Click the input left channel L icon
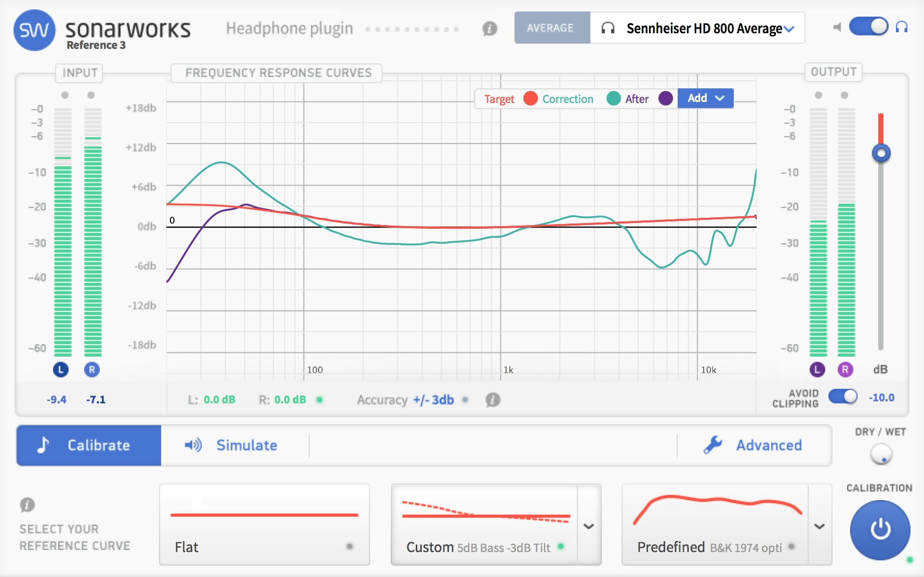Viewport: 924px width, 577px height. (x=61, y=370)
